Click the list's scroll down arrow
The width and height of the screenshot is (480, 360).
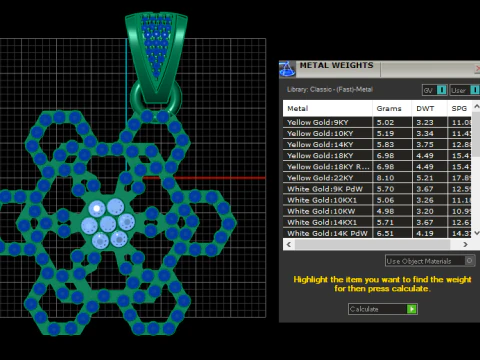[x=476, y=233]
